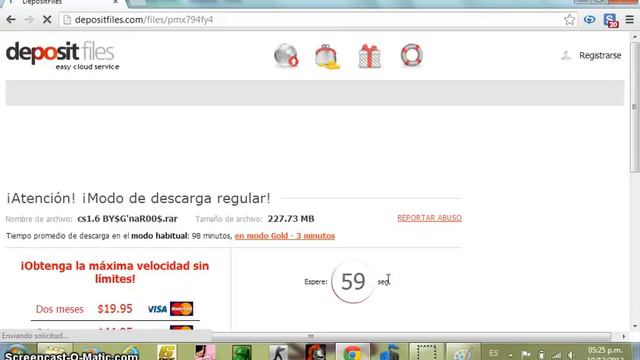Screen dimensions: 640x360
Task: Click the blue extension icon in toolbar
Action: click(x=589, y=20)
